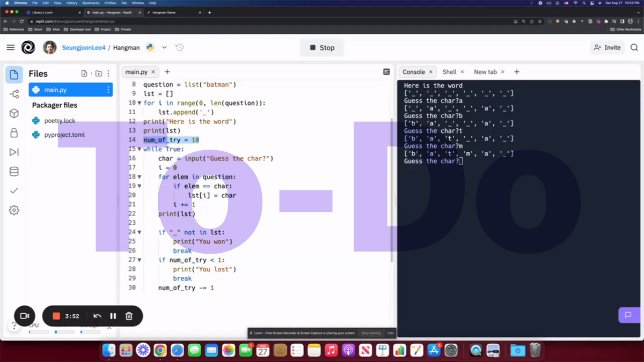Click the SeungjoonLee4 username link
The width and height of the screenshot is (644, 362).
(x=85, y=47)
